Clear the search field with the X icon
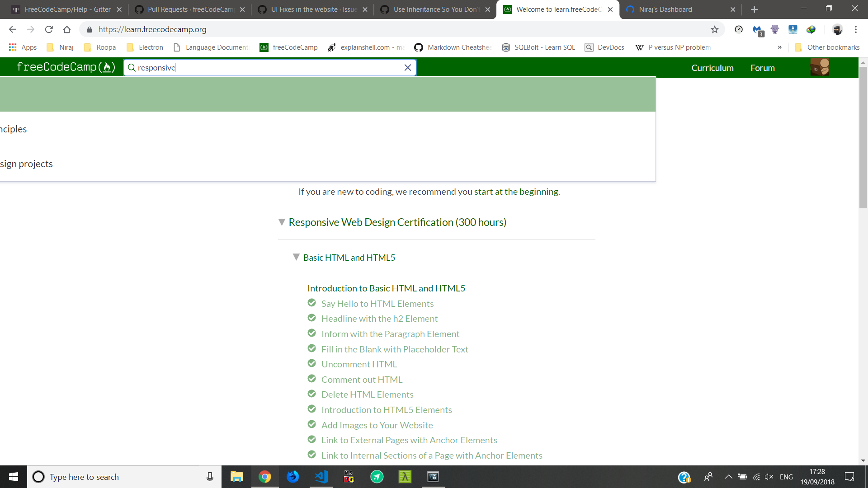Viewport: 868px width, 488px height. coord(407,67)
